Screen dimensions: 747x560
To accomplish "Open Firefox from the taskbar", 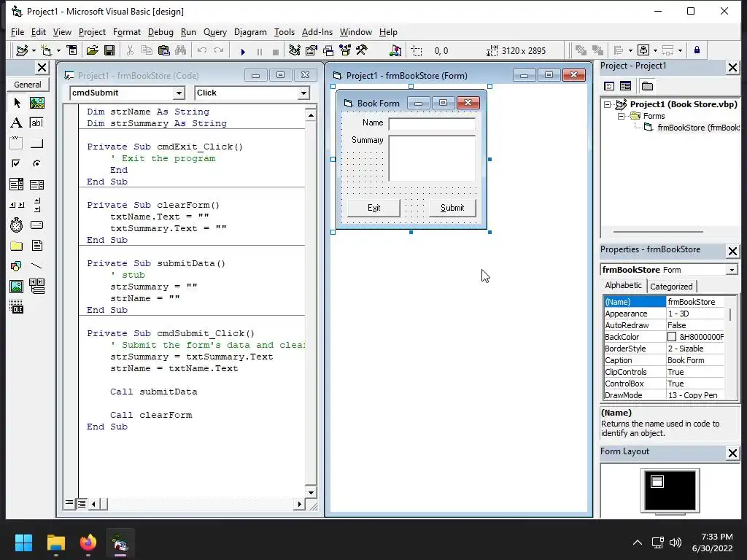I will tap(88, 542).
